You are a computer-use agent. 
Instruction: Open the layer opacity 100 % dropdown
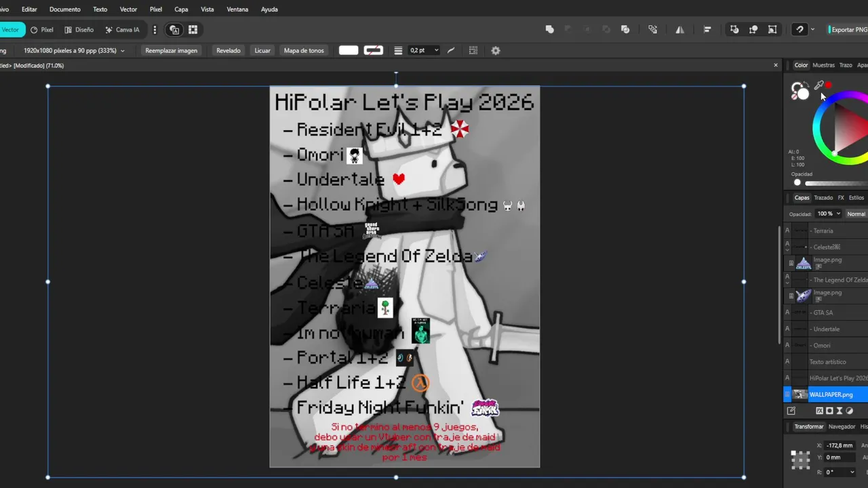click(x=829, y=213)
